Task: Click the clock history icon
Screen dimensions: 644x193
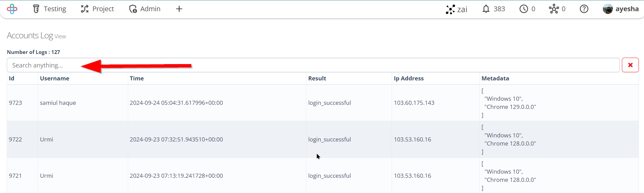Action: click(x=527, y=9)
